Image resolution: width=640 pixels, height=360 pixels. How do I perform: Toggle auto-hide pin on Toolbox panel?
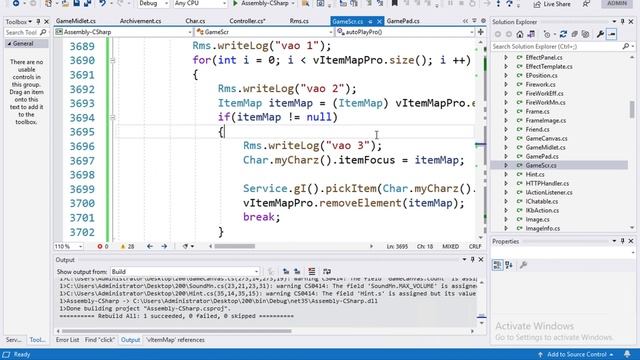point(38,21)
